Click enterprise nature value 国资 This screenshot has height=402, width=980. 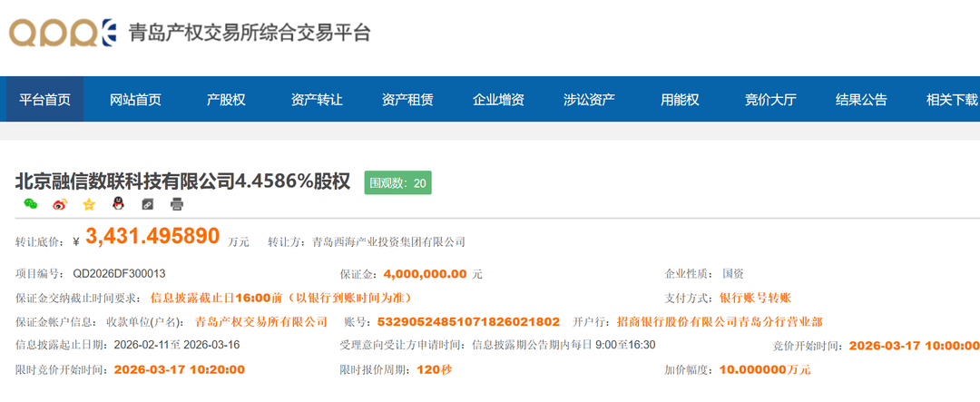coord(733,274)
